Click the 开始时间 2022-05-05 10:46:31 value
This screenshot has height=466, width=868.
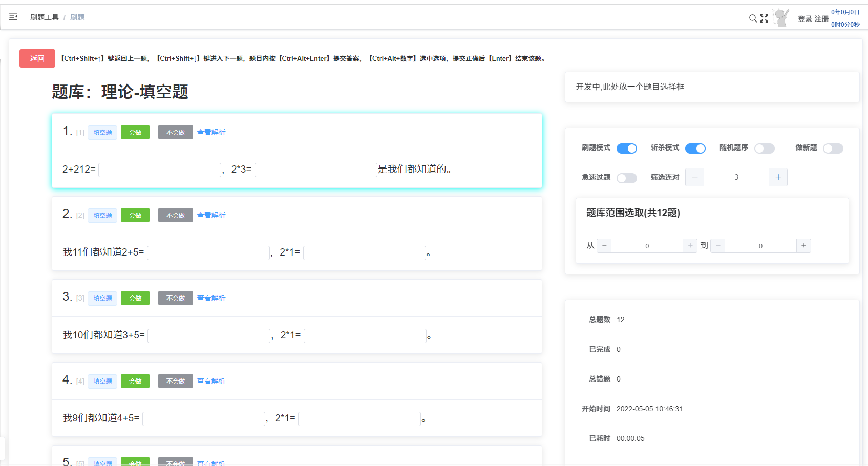point(649,409)
